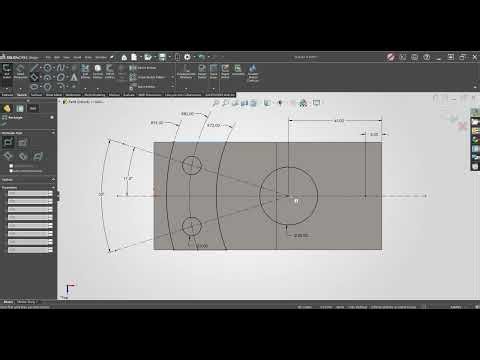The image size is (480, 360).
Task: Click the red X cancel sketch corner icon
Action: point(462,126)
